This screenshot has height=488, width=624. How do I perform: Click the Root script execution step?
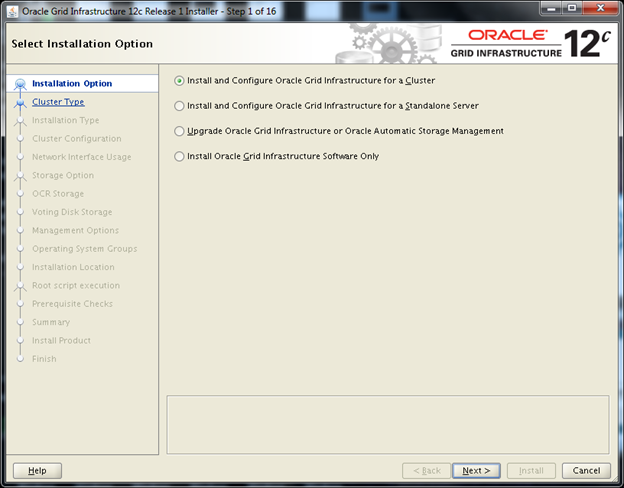(x=76, y=285)
